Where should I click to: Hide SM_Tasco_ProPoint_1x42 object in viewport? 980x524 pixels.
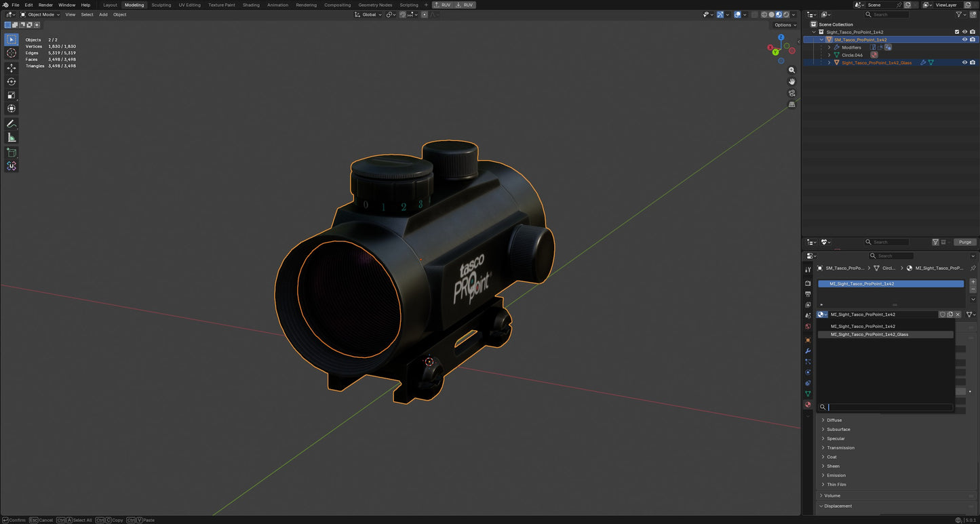pos(964,39)
